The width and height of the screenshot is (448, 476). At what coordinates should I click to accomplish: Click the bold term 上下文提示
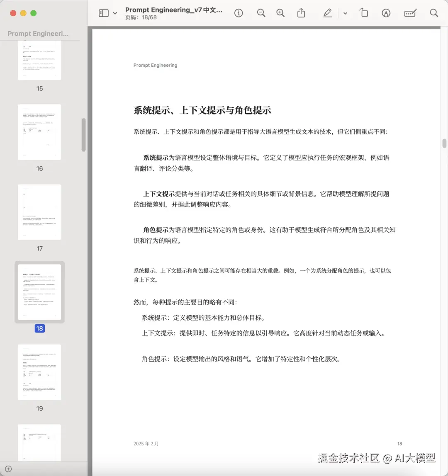(159, 194)
